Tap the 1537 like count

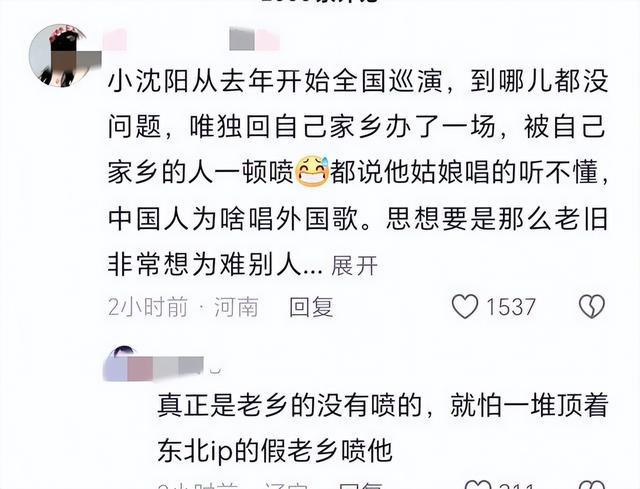(511, 307)
